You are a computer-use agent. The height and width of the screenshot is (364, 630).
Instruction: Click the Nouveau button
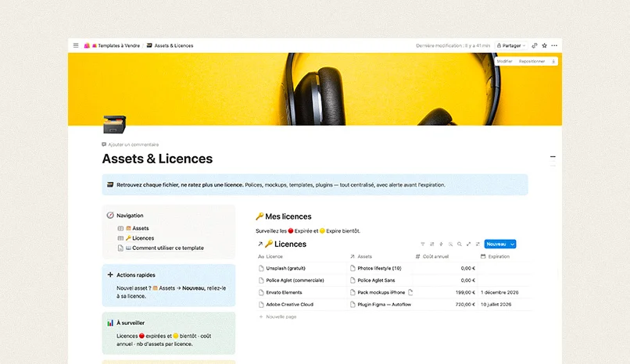coord(496,244)
